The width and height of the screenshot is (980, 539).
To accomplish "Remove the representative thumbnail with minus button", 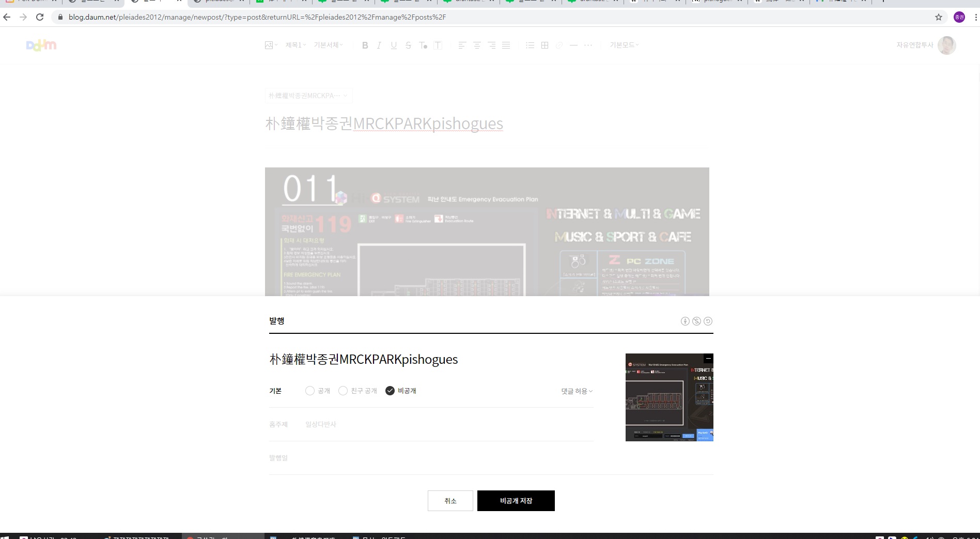I will click(708, 358).
